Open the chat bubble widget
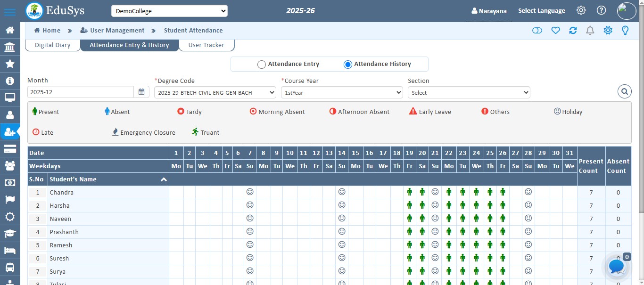 pos(616,266)
